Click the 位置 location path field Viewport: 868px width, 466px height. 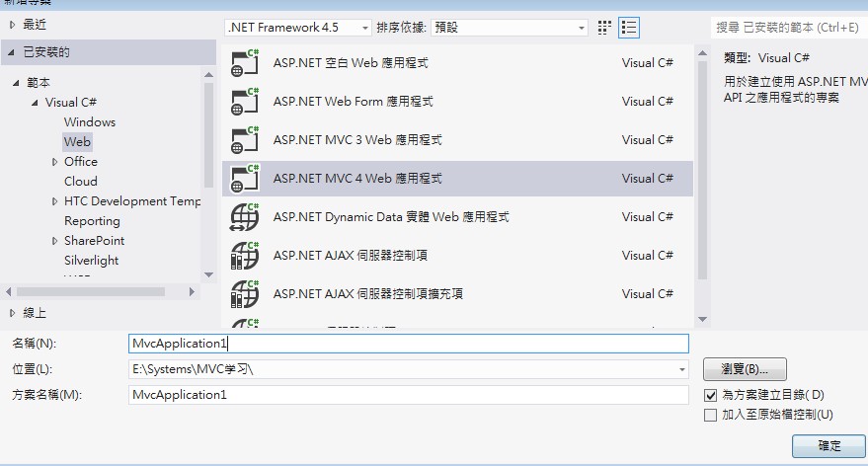click(409, 369)
